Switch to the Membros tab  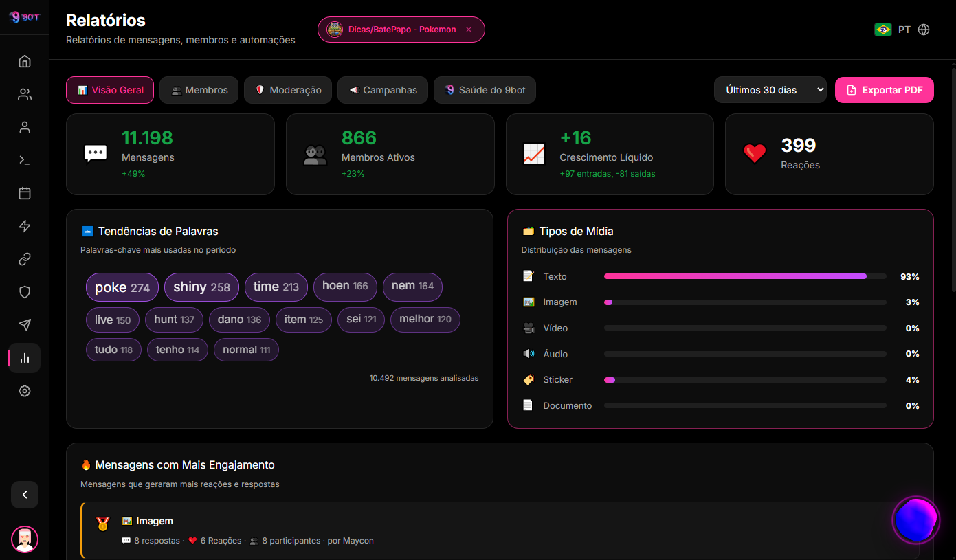tap(199, 90)
